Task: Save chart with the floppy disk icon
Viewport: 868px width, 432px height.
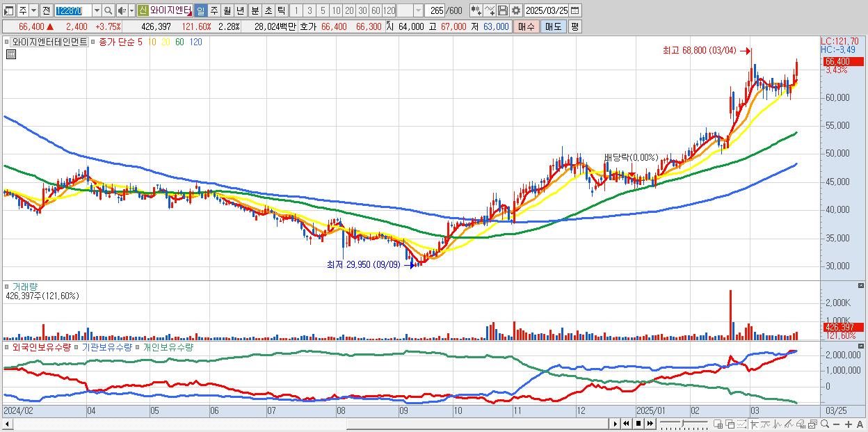Action: pos(502,10)
